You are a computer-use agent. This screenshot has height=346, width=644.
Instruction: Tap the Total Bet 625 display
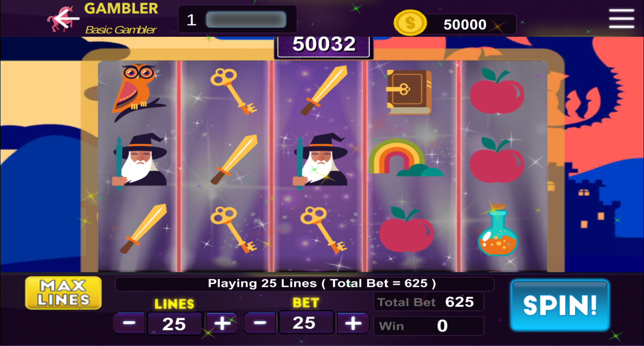coord(429,302)
